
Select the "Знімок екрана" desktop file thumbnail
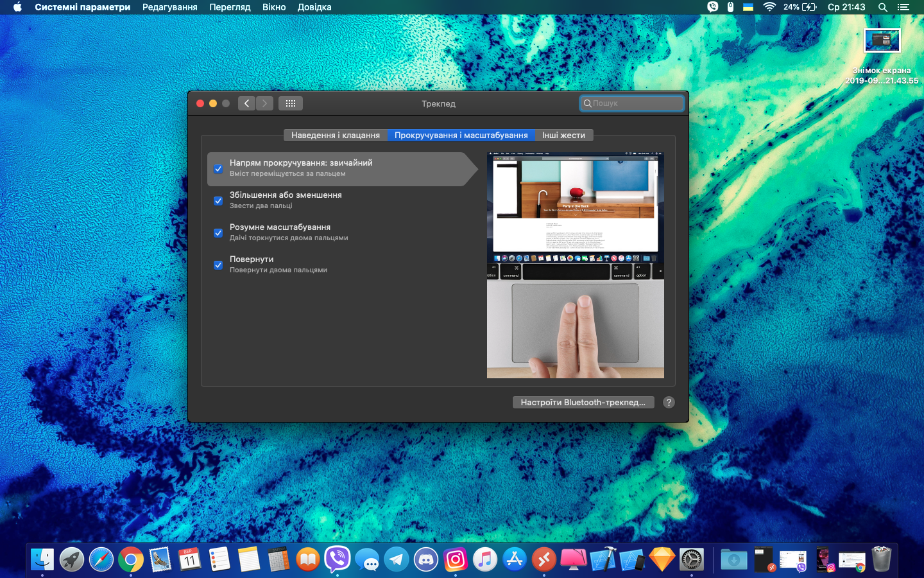(x=882, y=40)
